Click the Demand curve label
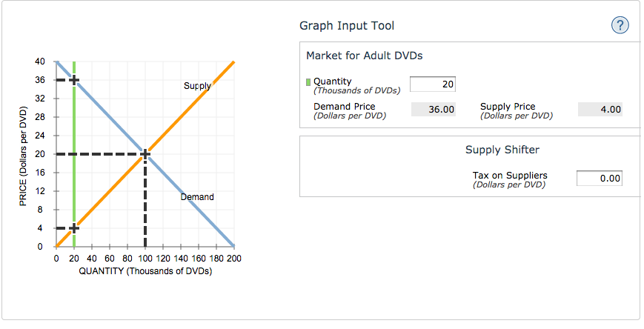Viewport: 644px width, 329px height. coord(197,197)
